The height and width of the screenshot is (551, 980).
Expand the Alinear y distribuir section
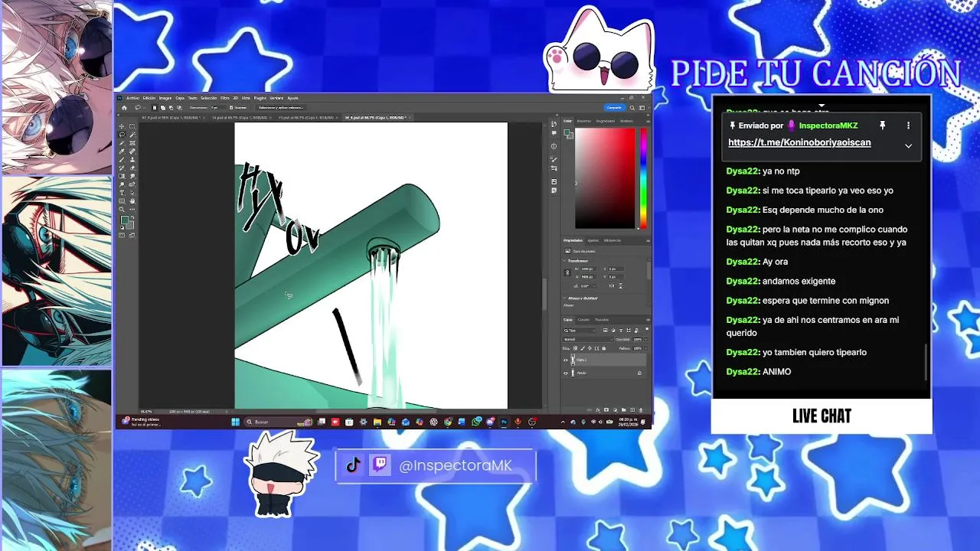click(x=564, y=298)
